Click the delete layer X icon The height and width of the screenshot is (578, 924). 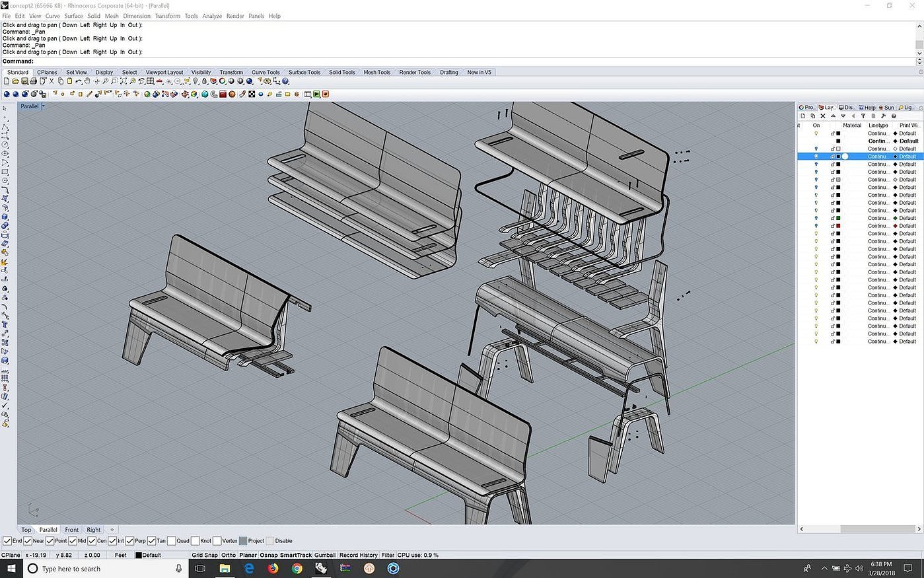click(823, 116)
